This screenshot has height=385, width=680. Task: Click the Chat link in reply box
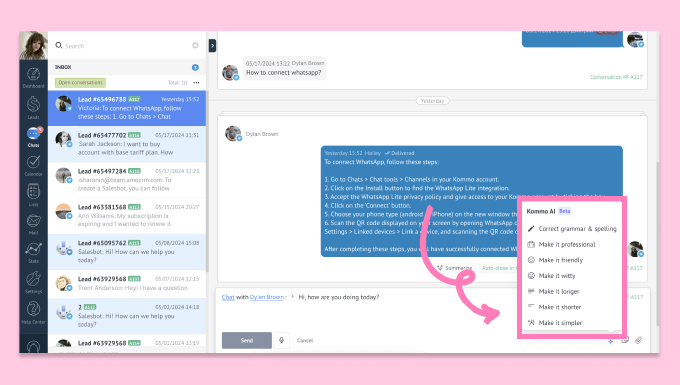click(228, 297)
